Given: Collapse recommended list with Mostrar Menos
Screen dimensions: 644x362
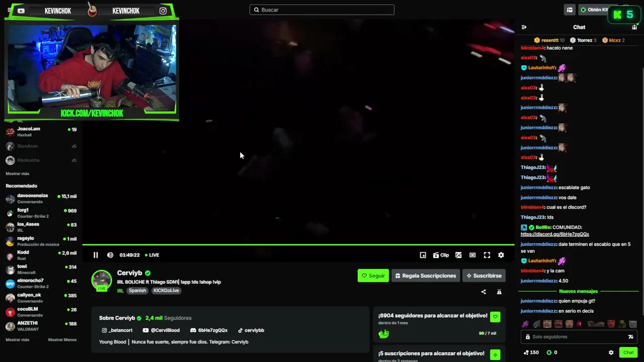Looking at the screenshot, I should (x=62, y=340).
